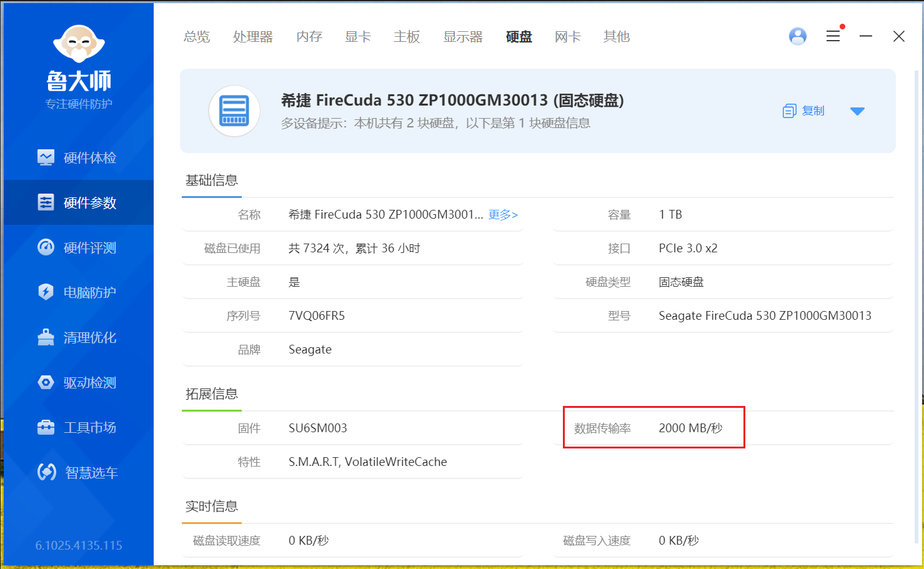924x569 pixels.
Task: Switch to the 主板 tab
Action: point(407,37)
